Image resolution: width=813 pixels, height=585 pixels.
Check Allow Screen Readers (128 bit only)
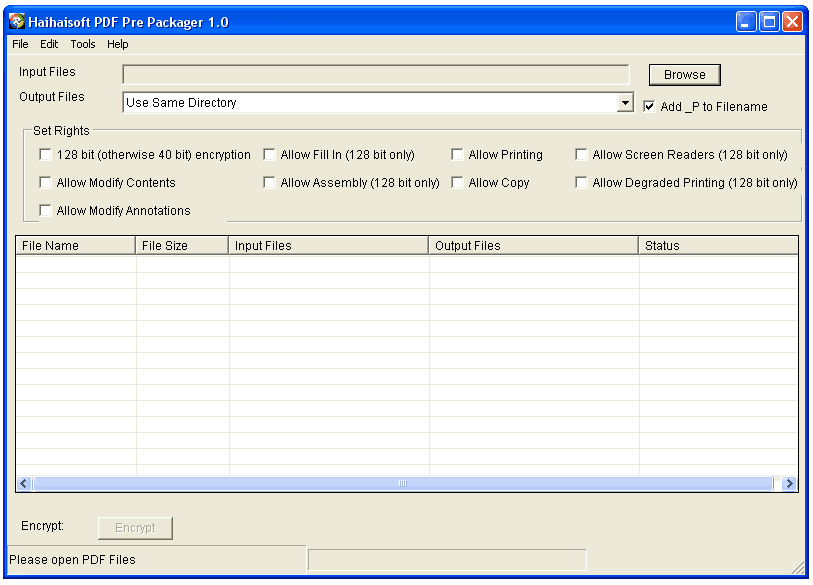click(581, 155)
